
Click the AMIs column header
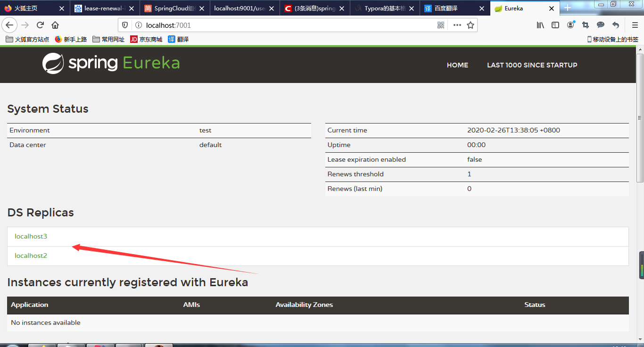(191, 305)
